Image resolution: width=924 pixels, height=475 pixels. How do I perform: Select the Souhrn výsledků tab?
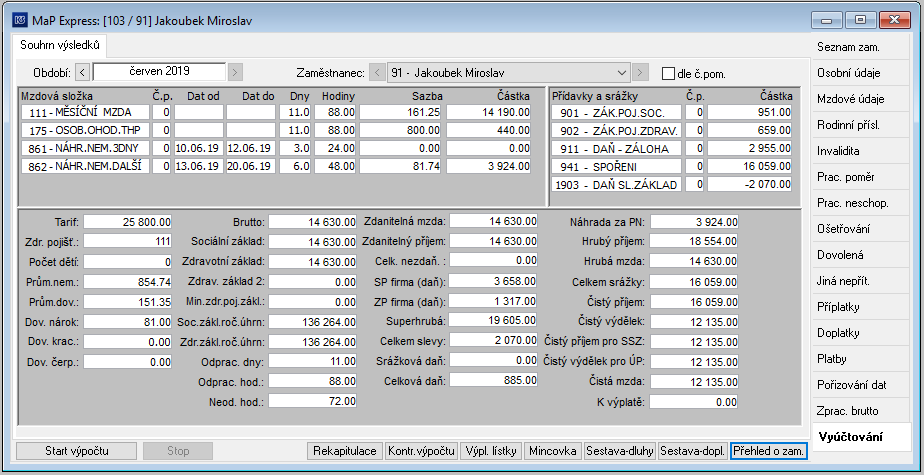(x=60, y=45)
